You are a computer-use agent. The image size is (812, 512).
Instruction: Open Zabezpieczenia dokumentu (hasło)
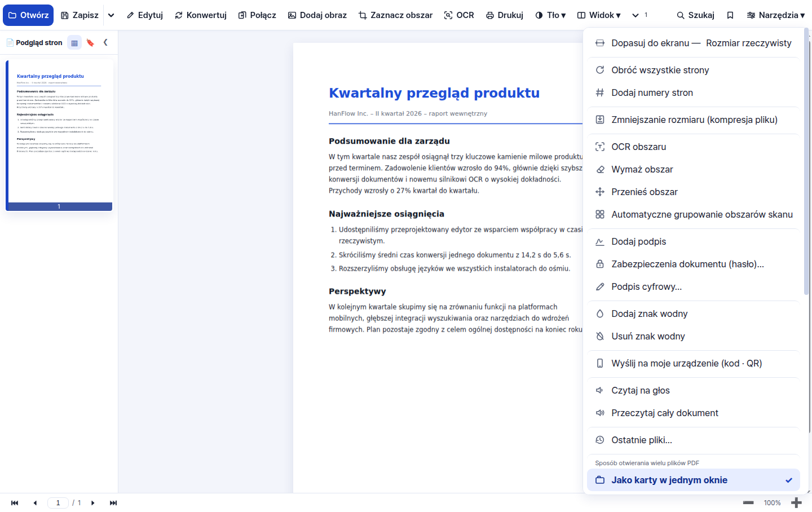click(694, 264)
